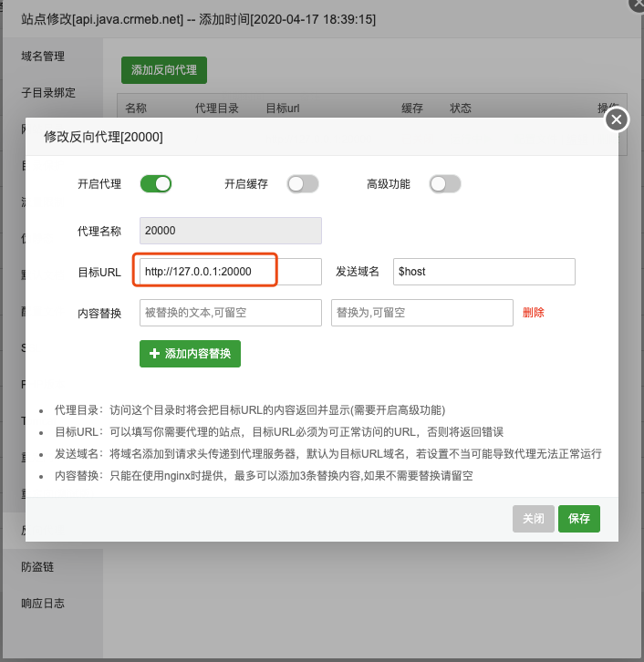Click 添加反向代理 button in background window
The height and width of the screenshot is (662, 644).
tap(164, 70)
